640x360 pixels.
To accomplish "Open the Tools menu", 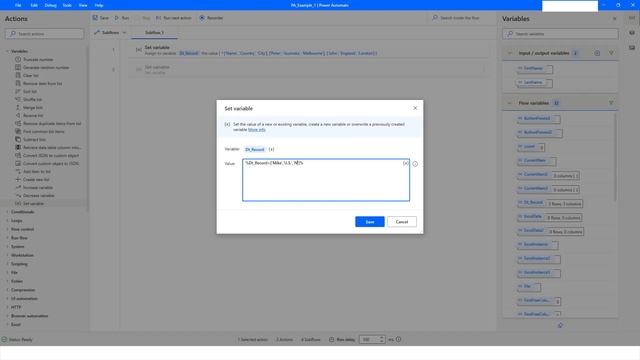I will [67, 5].
